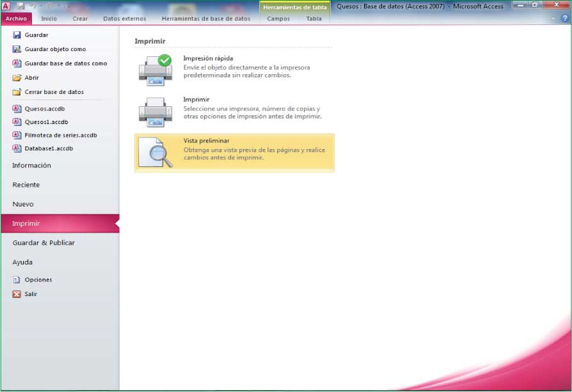The image size is (572, 392).
Task: Click the Access application icon in title bar
Action: click(6, 6)
